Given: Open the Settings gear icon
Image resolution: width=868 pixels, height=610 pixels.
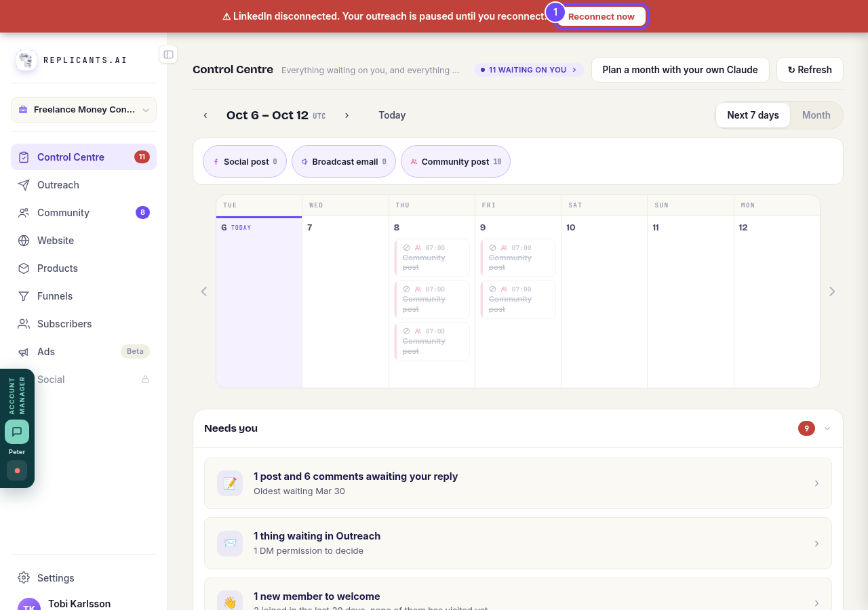Looking at the screenshot, I should [24, 577].
